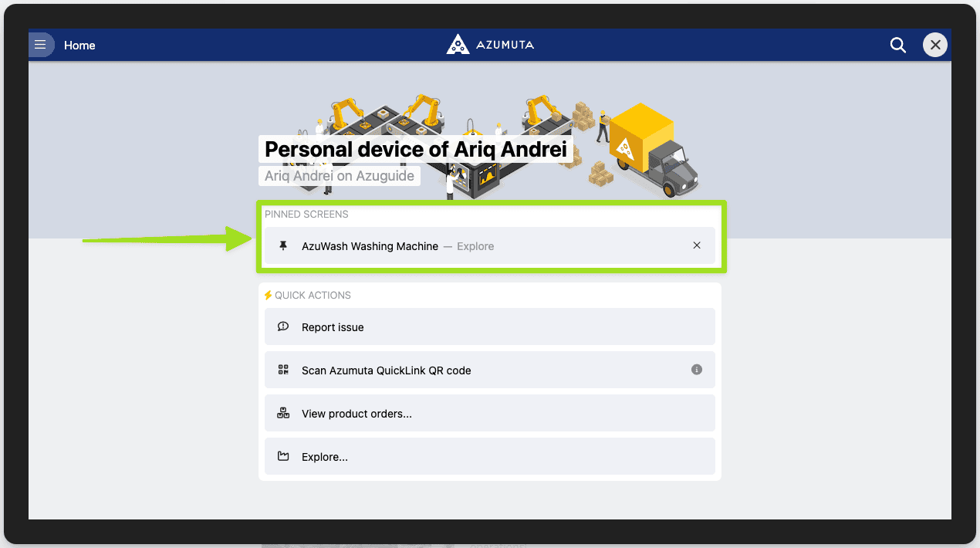Click the factory icon beside Explore...

coord(283,457)
